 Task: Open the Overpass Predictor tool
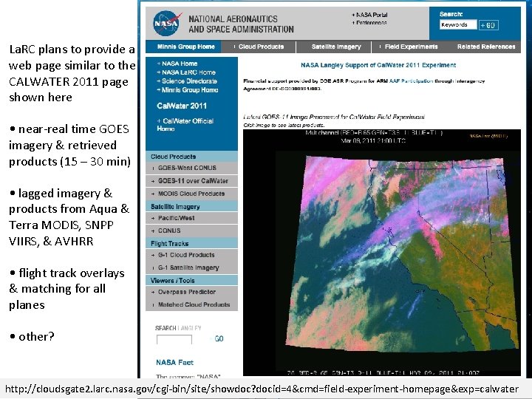[191, 292]
